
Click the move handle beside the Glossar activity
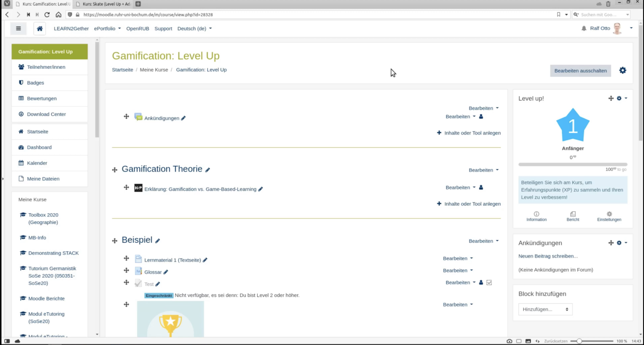pyautogui.click(x=126, y=270)
